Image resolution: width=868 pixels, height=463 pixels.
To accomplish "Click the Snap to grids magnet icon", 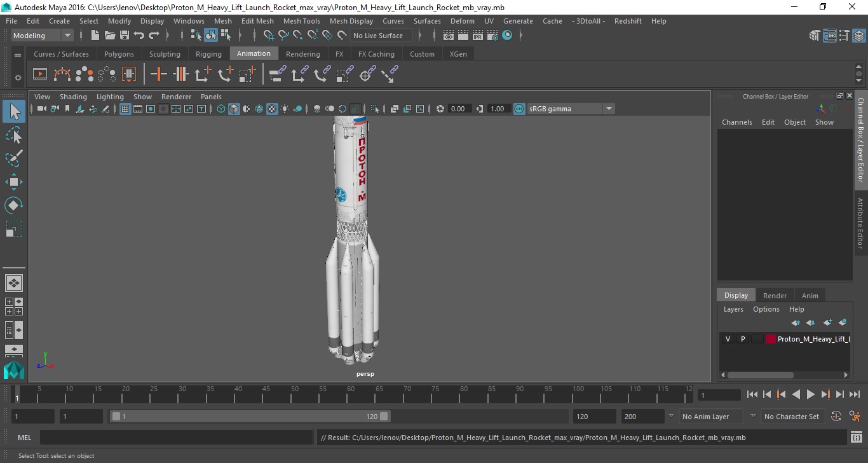I will 269,36.
